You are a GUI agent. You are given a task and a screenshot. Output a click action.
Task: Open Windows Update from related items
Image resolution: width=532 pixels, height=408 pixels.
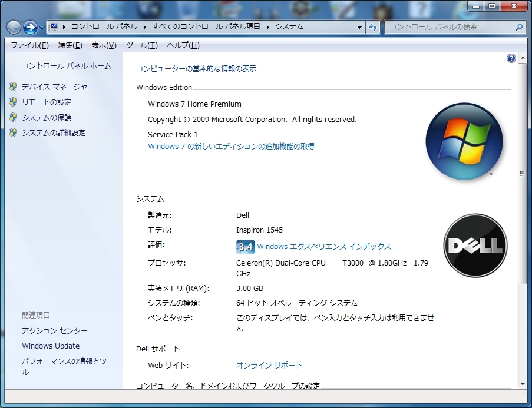[x=51, y=346]
